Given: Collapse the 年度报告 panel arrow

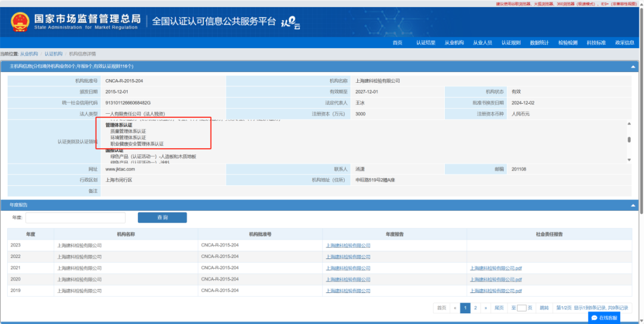Looking at the screenshot, I should pos(633,205).
